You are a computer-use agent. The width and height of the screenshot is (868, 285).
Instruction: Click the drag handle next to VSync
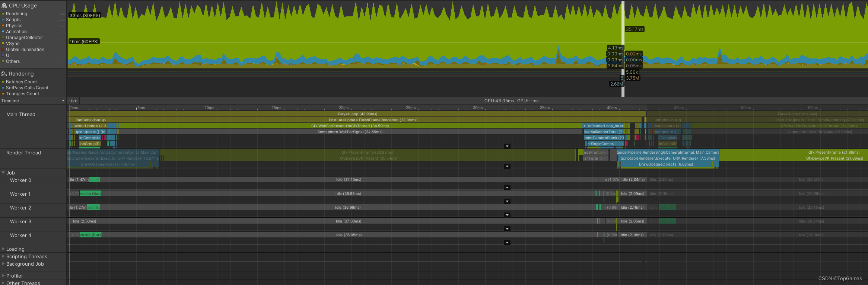(x=62, y=44)
